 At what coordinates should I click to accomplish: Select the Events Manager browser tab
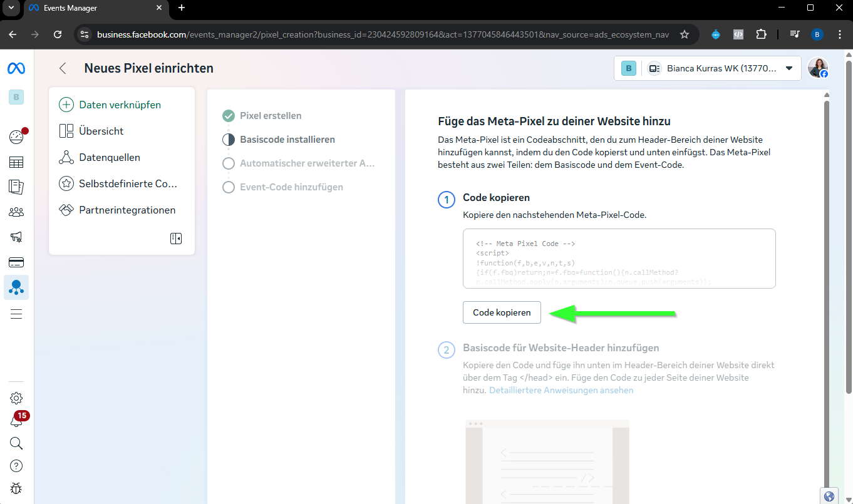tap(95, 8)
